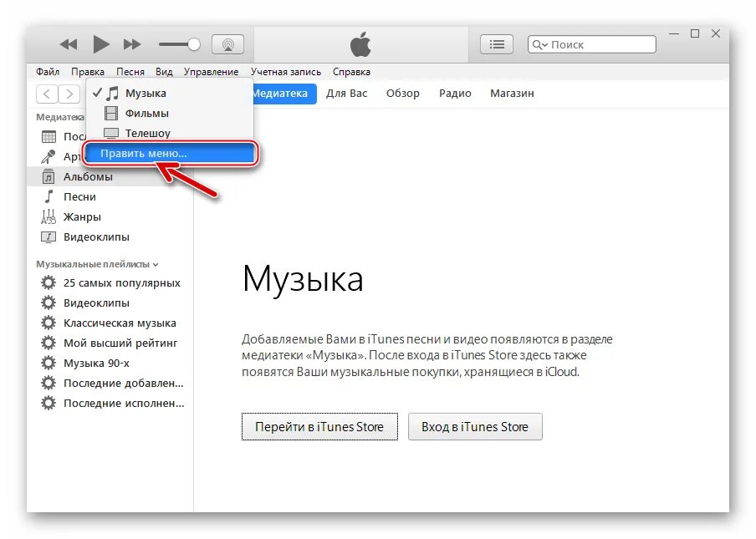The height and width of the screenshot is (539, 756).
Task: Open search options magnifier dropdown
Action: tap(539, 45)
